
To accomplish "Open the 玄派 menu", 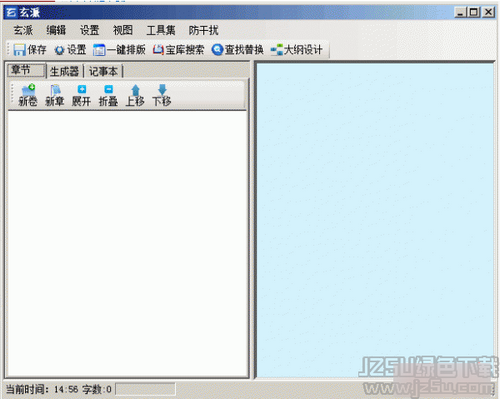I will pyautogui.click(x=23, y=30).
